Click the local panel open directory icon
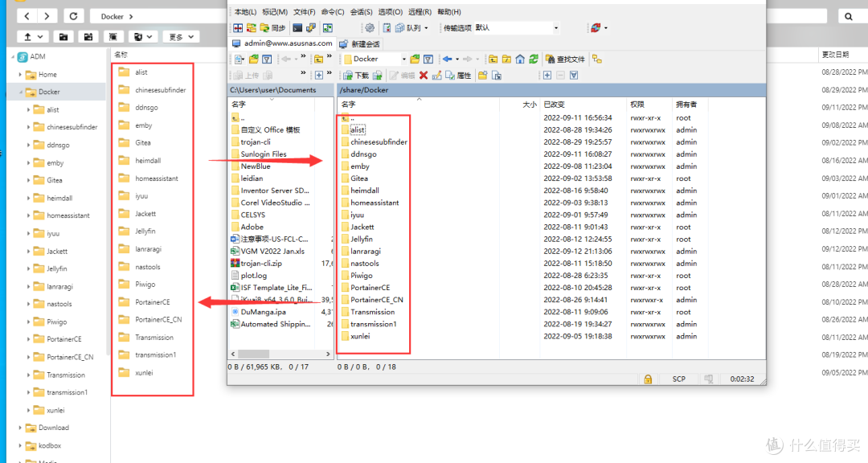This screenshot has width=868, height=463. (253, 59)
